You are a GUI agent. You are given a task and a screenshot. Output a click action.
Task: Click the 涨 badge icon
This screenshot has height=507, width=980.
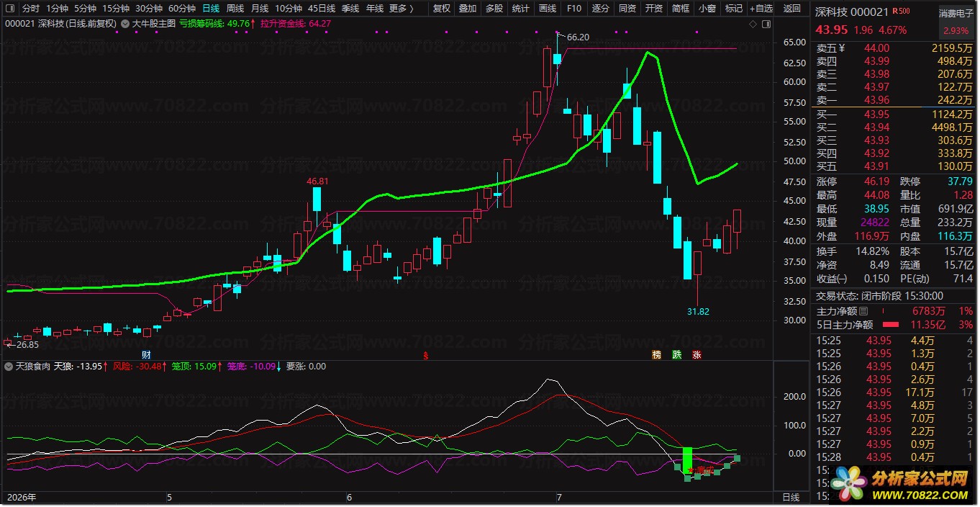(697, 354)
